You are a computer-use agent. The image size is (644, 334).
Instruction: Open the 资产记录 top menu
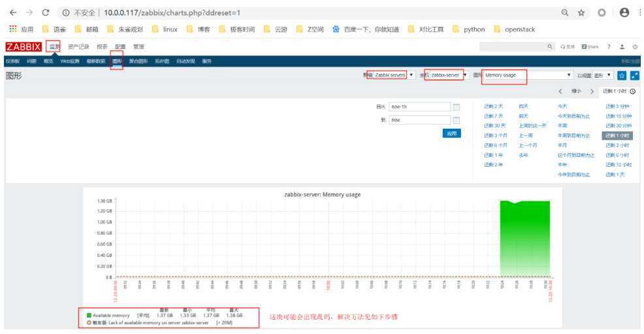click(78, 47)
